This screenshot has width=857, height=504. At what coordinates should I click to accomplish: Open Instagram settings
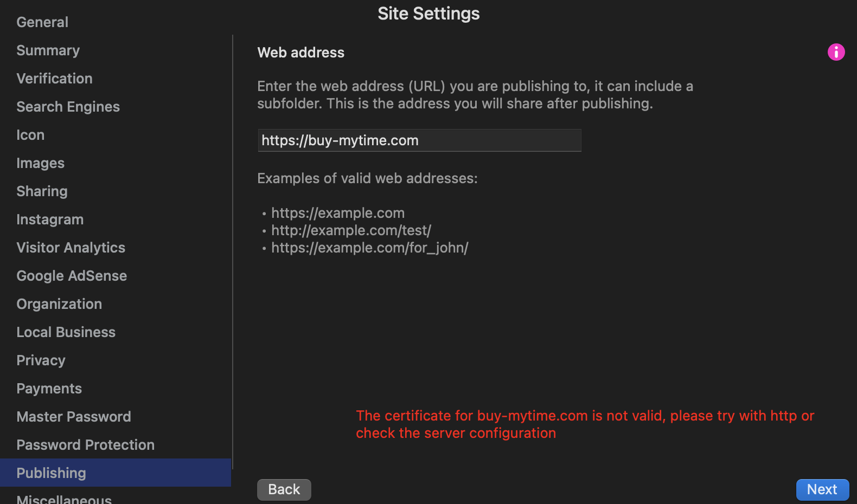click(50, 219)
